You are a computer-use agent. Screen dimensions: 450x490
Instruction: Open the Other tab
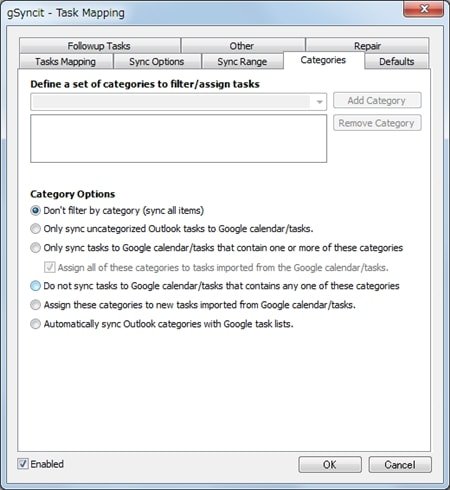[243, 46]
